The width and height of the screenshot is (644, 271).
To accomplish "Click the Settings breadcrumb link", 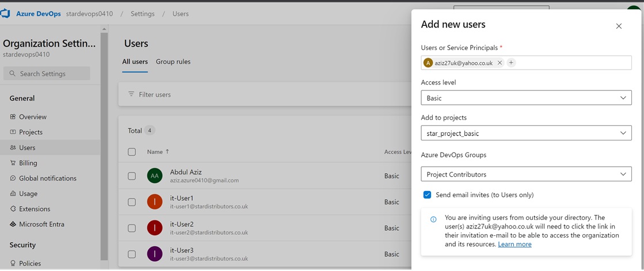I will point(143,14).
